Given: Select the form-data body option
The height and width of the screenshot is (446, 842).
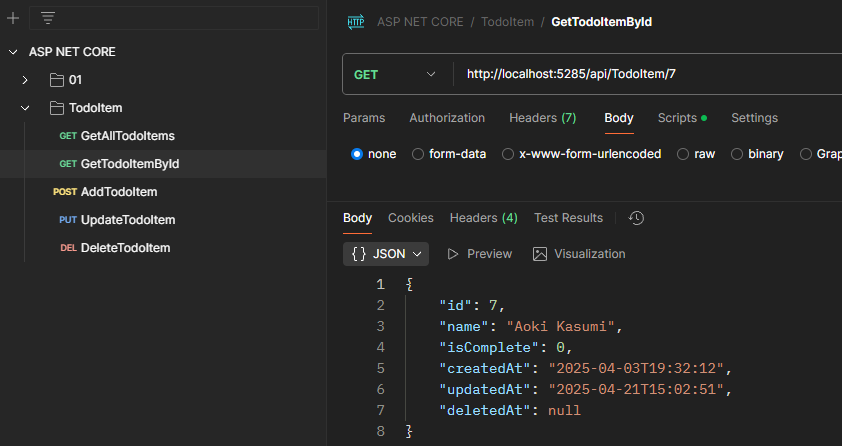Looking at the screenshot, I should point(418,154).
